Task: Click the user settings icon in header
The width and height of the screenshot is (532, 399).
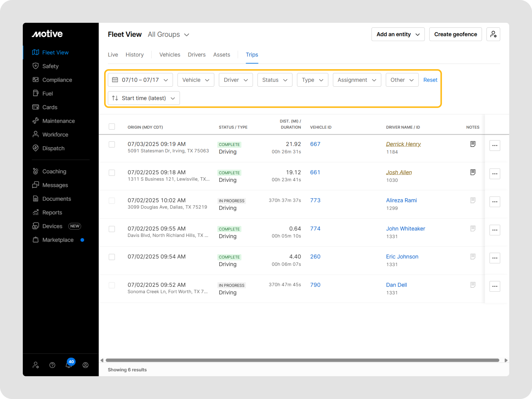Action: [x=493, y=34]
